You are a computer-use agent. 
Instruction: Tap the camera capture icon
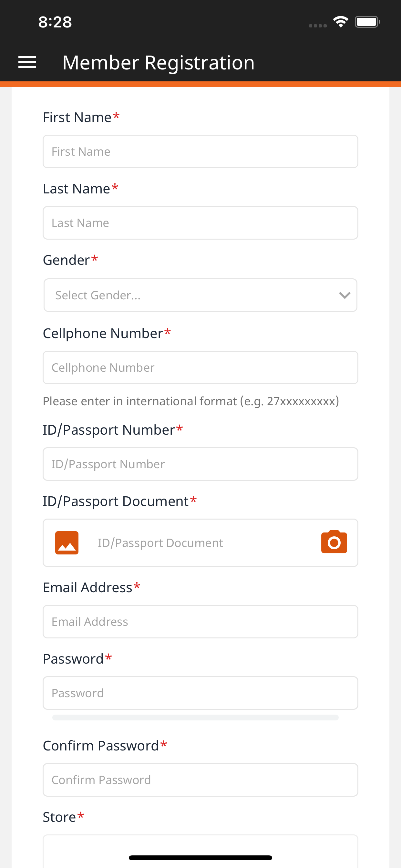click(x=334, y=542)
